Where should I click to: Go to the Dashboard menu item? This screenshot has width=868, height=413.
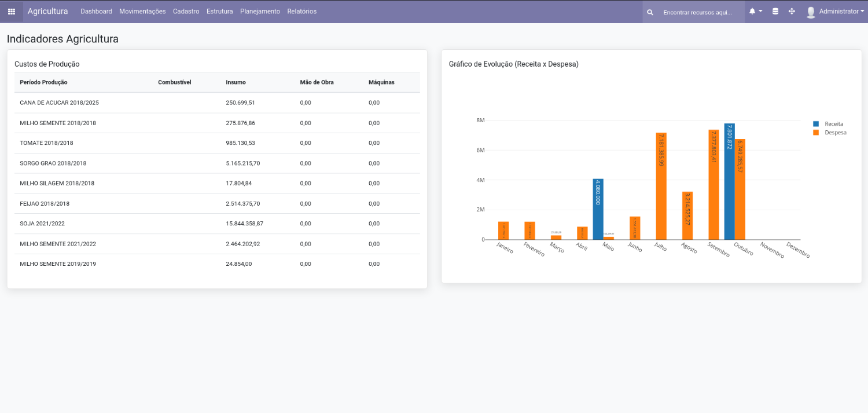click(96, 12)
